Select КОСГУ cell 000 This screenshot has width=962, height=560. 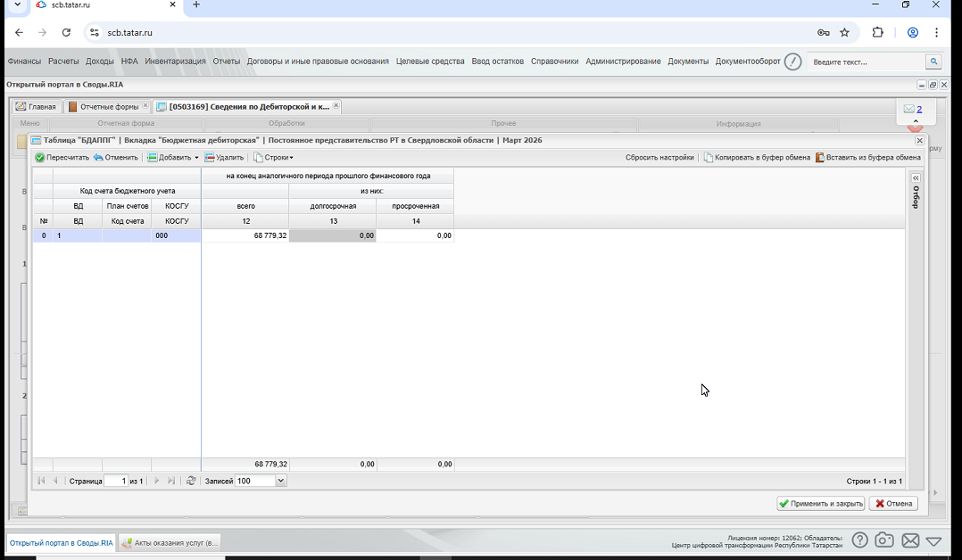(176, 235)
